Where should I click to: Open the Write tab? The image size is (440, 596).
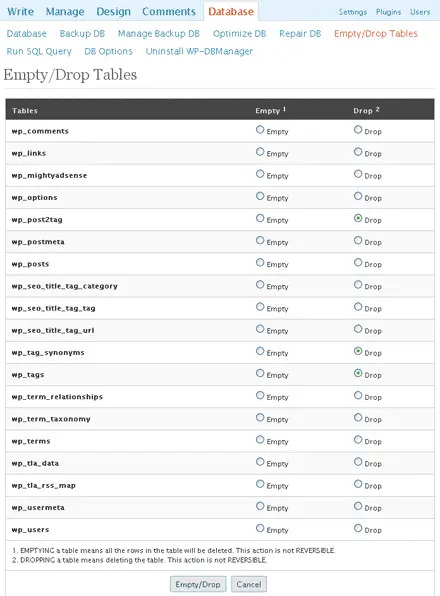[21, 11]
